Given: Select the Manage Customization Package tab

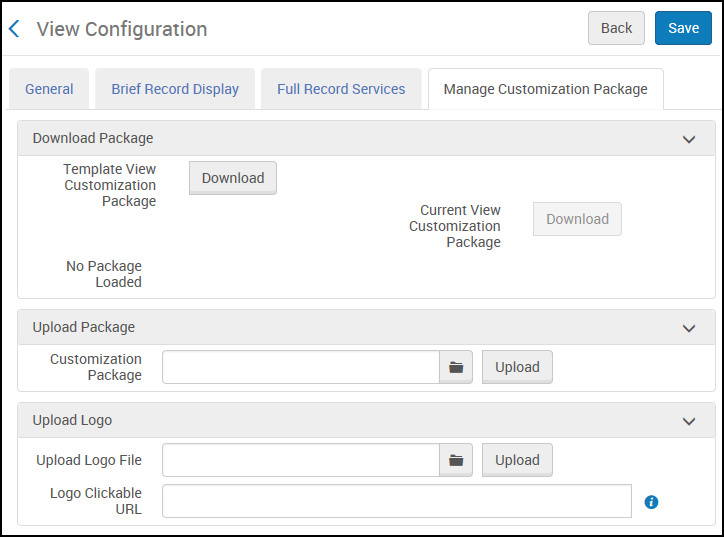Looking at the screenshot, I should click(x=546, y=89).
